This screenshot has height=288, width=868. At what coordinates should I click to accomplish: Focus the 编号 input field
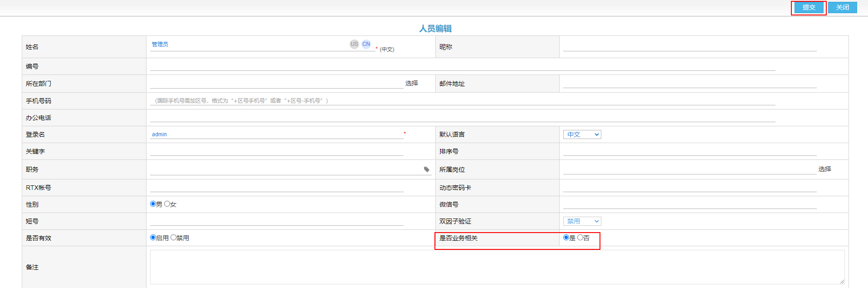463,66
